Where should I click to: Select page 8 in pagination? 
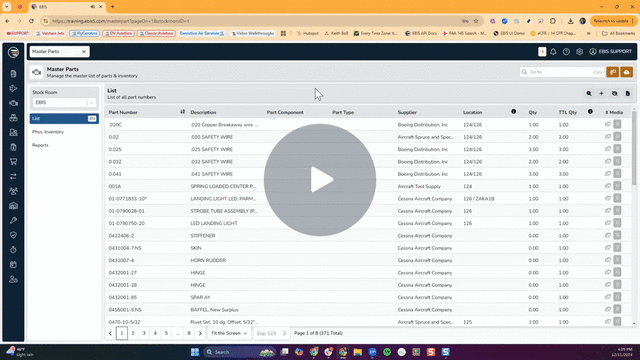pos(189,333)
